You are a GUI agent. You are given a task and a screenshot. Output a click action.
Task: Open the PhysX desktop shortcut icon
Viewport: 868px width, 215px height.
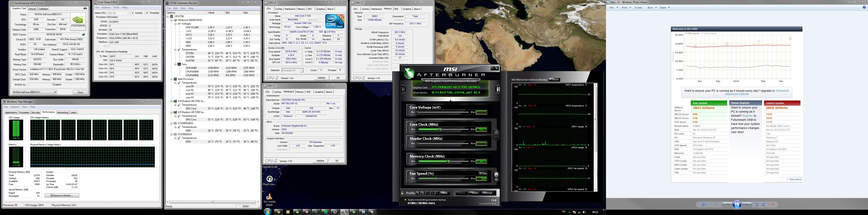(x=269, y=180)
